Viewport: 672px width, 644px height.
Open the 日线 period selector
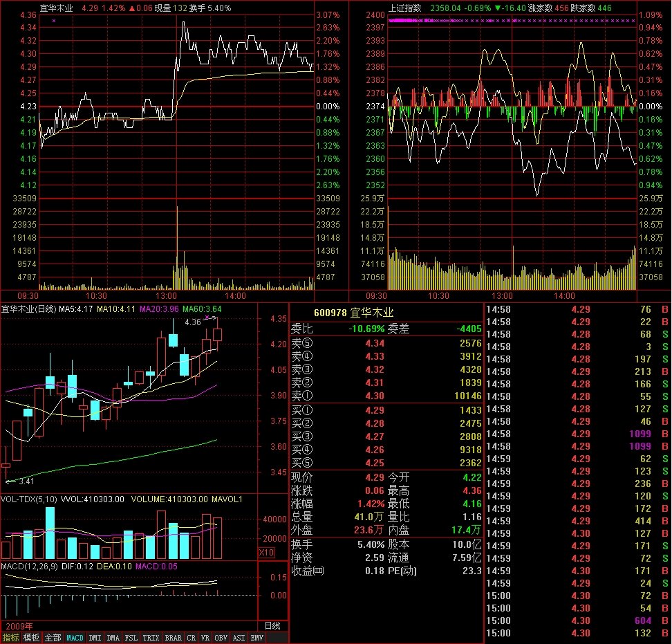click(272, 625)
